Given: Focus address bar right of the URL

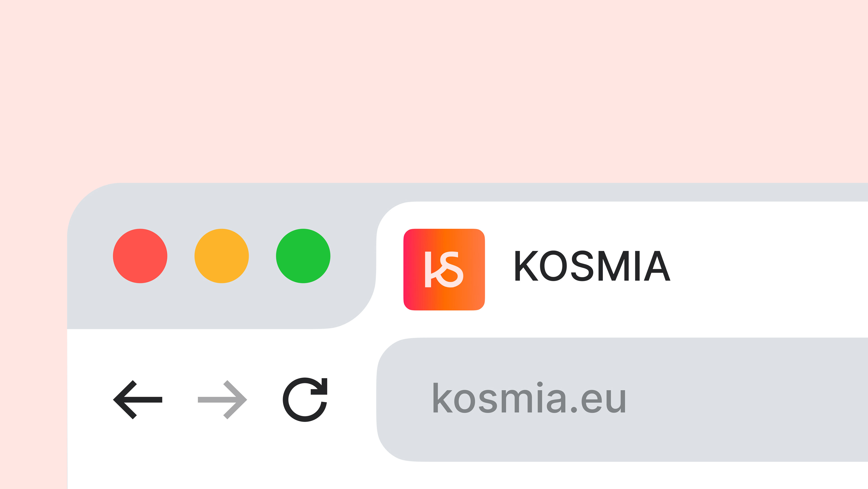Looking at the screenshot, I should tap(741, 400).
